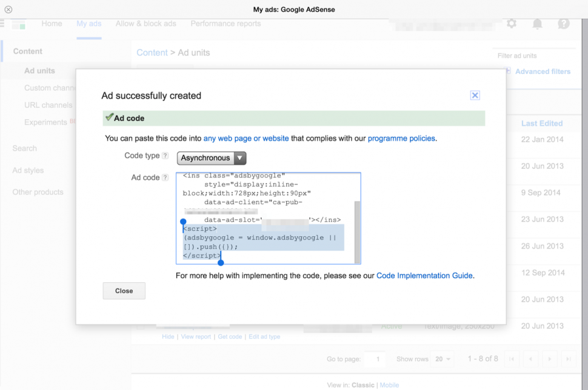This screenshot has width=588, height=390.
Task: Go to the Home tab
Action: (52, 24)
